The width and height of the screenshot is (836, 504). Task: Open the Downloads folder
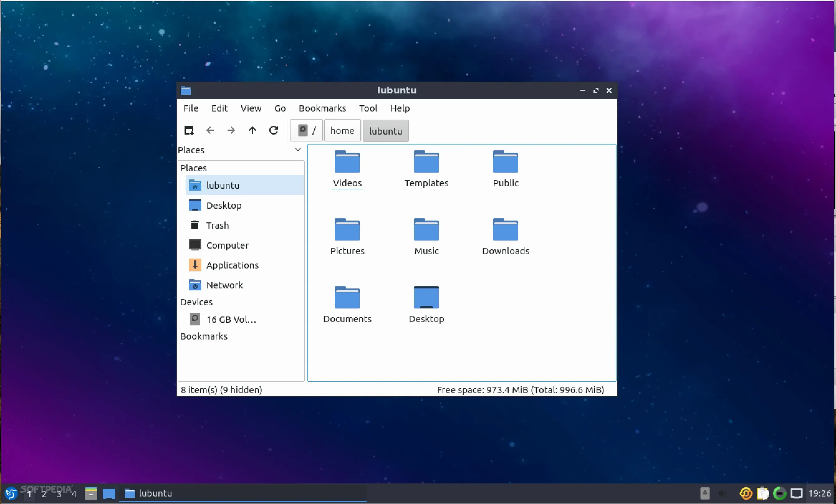tap(506, 237)
